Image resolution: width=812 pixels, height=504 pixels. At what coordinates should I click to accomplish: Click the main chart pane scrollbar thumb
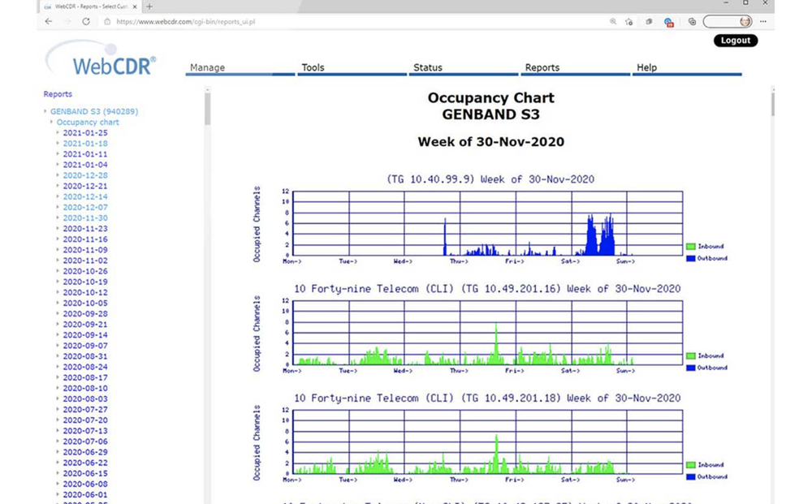772,104
